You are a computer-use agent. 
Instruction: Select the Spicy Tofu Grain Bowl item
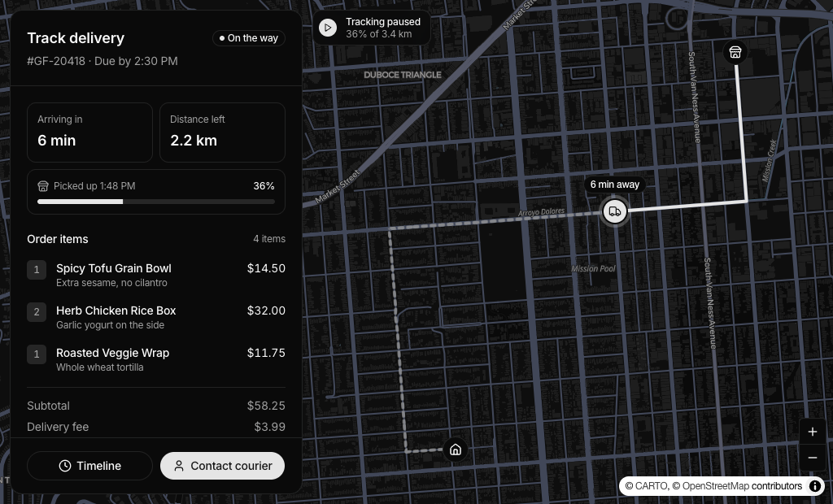pyautogui.click(x=156, y=275)
